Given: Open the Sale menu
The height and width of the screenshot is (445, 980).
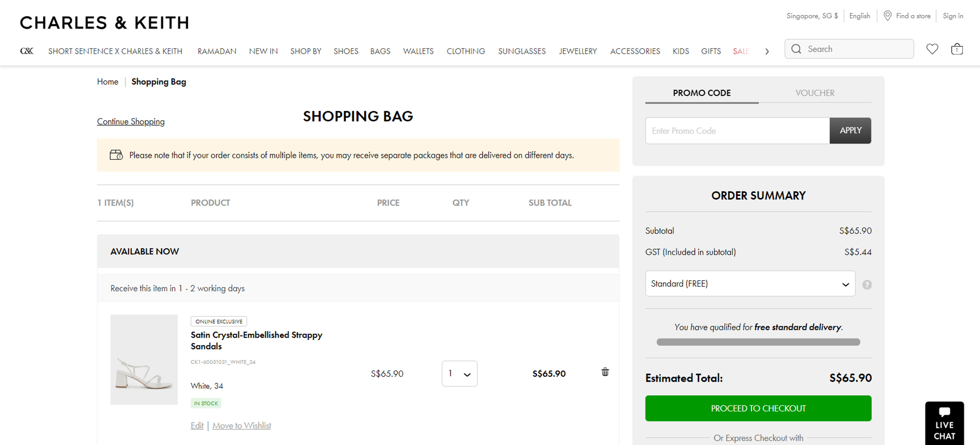Looking at the screenshot, I should point(741,51).
